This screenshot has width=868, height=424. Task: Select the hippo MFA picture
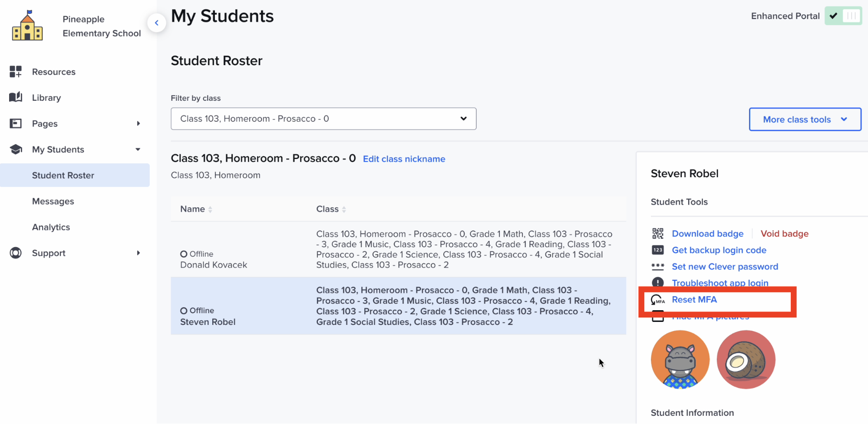(680, 359)
